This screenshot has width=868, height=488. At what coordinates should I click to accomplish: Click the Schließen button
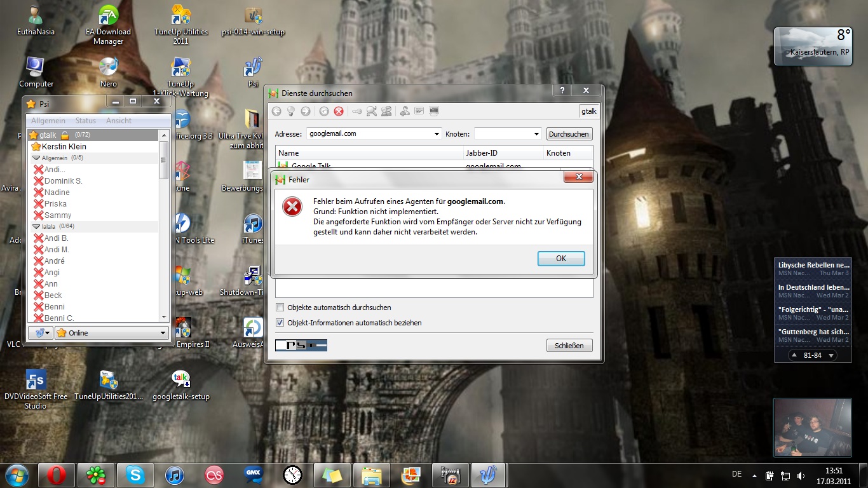569,346
